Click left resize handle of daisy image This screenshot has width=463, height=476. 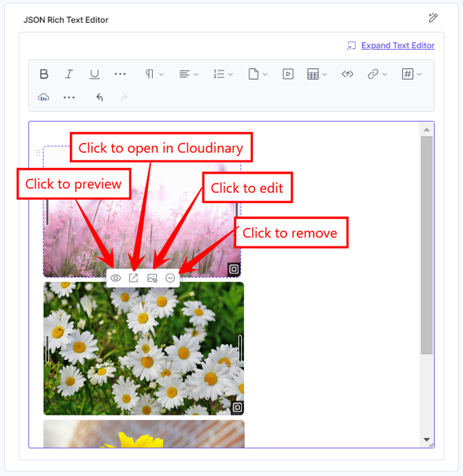pos(47,349)
